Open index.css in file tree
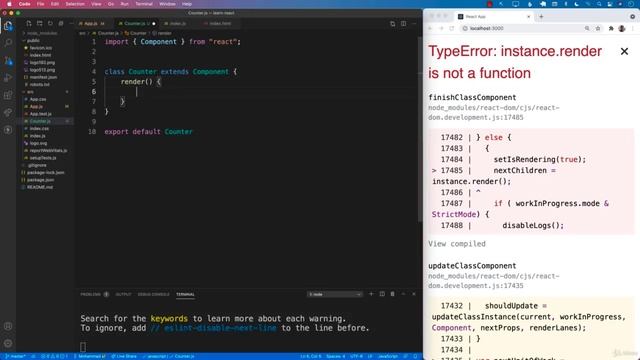 39,129
